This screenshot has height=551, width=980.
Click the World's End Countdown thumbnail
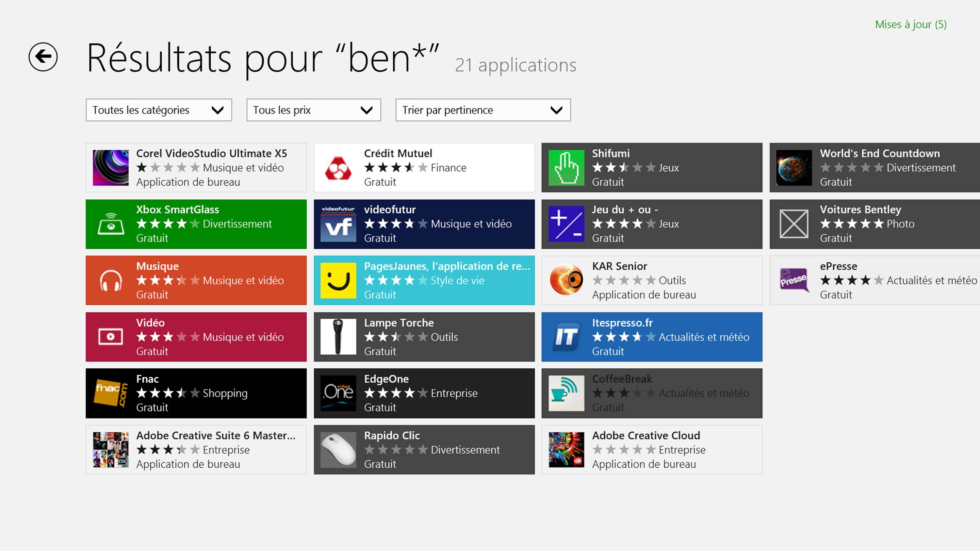pyautogui.click(x=794, y=168)
